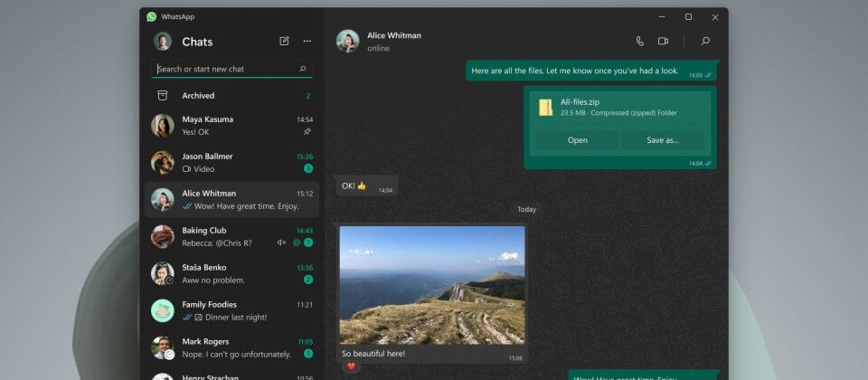Click heart reaction under the mountain photo
This screenshot has height=380, width=868.
pyautogui.click(x=351, y=366)
